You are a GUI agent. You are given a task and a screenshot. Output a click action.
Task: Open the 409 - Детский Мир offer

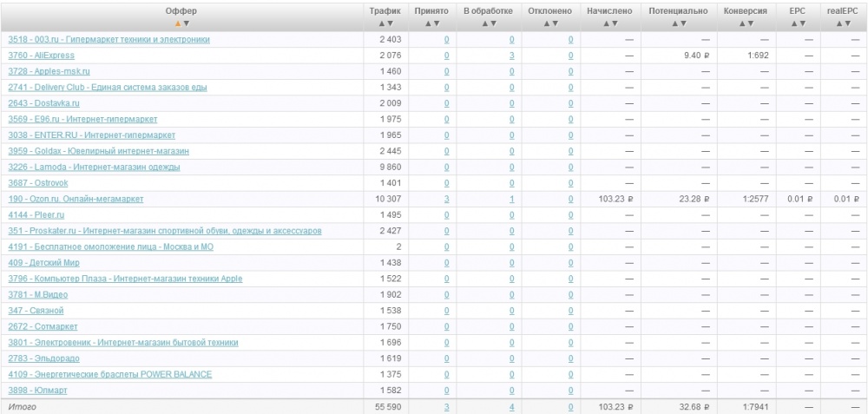(x=43, y=262)
